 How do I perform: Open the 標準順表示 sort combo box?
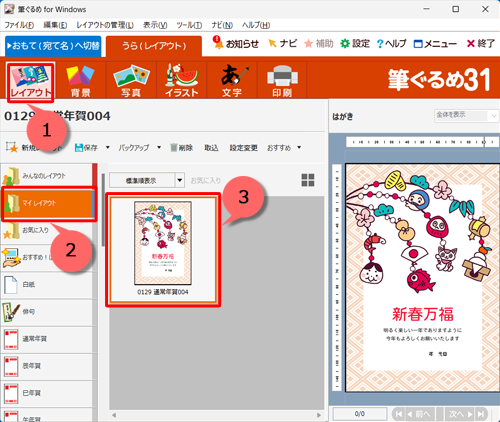click(147, 180)
